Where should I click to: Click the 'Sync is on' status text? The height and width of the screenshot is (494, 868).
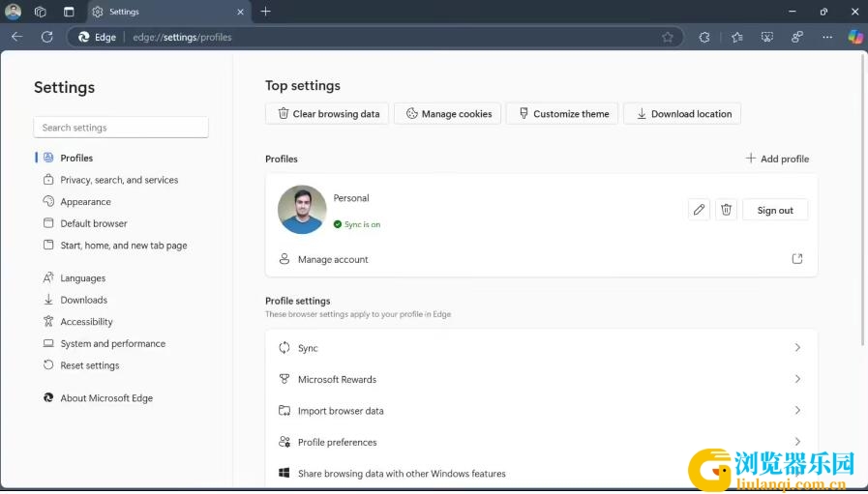(362, 224)
